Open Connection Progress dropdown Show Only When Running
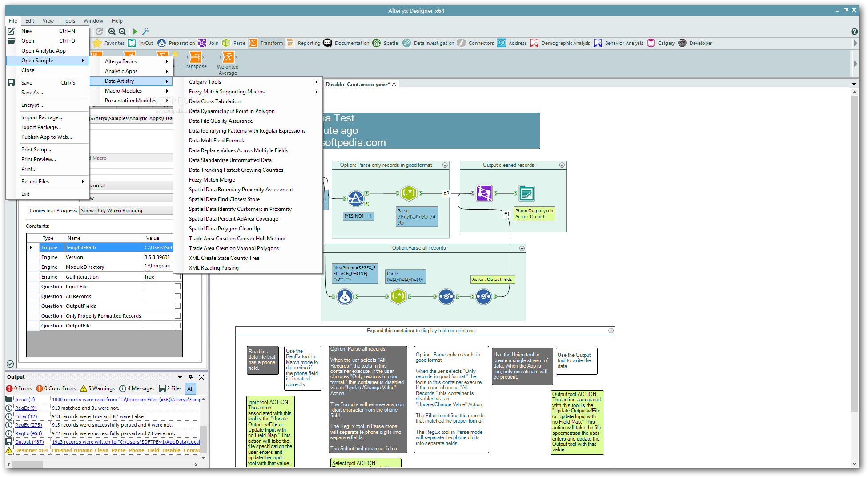868x477 pixels. (x=126, y=210)
